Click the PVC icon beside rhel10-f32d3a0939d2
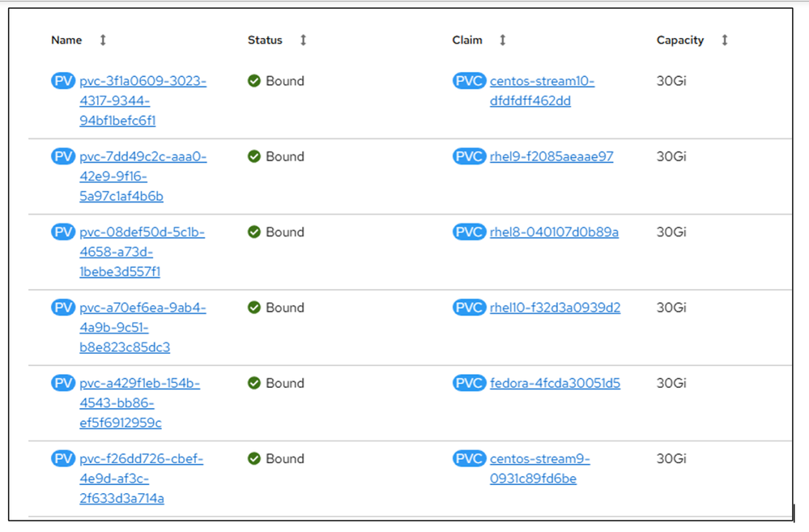Image resolution: width=809 pixels, height=532 pixels. pyautogui.click(x=469, y=308)
